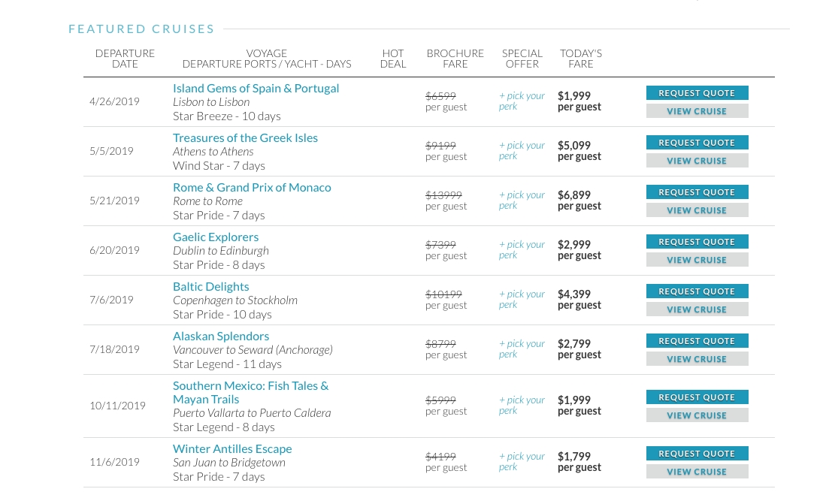826x504 pixels.
Task: Click Vancouver to Seward (Anchorage) text
Action: 253,350
